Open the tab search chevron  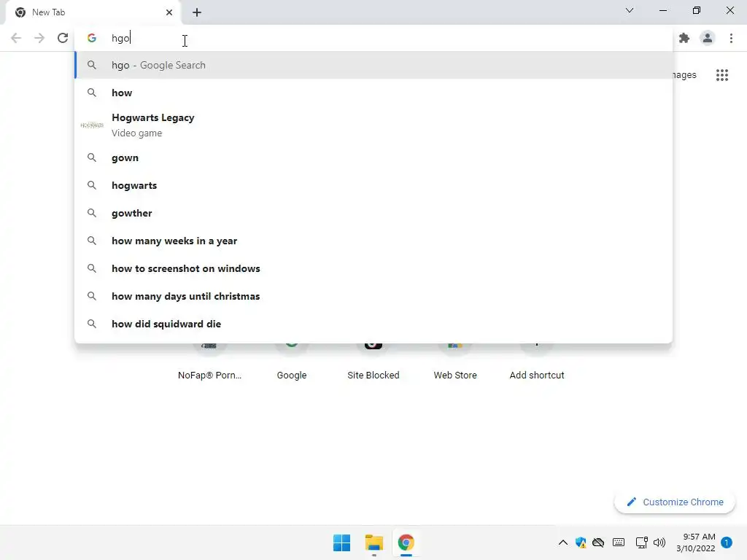[630, 10]
